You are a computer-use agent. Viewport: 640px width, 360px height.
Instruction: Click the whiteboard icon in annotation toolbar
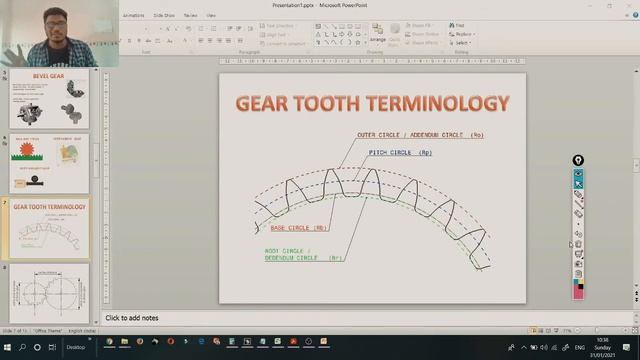point(578,254)
